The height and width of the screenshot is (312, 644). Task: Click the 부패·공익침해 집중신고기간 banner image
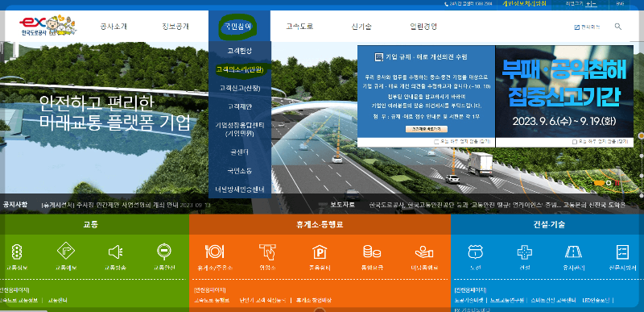click(x=565, y=91)
